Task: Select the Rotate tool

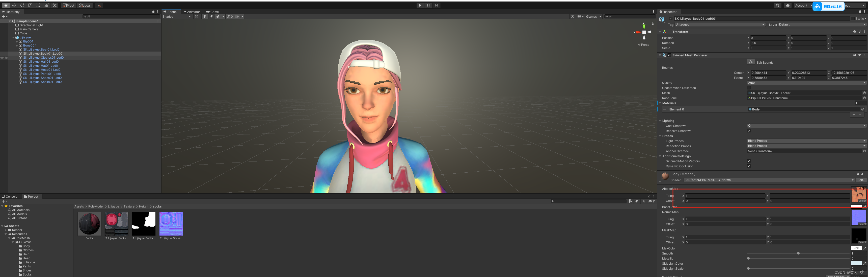Action: pos(22,5)
